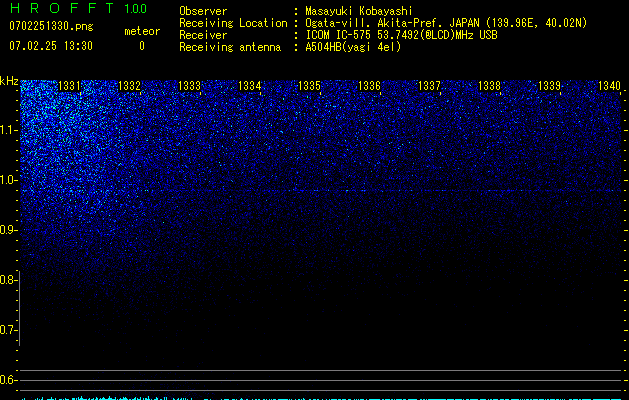
Task: Click the 1340 time marker
Action: pyautogui.click(x=609, y=86)
